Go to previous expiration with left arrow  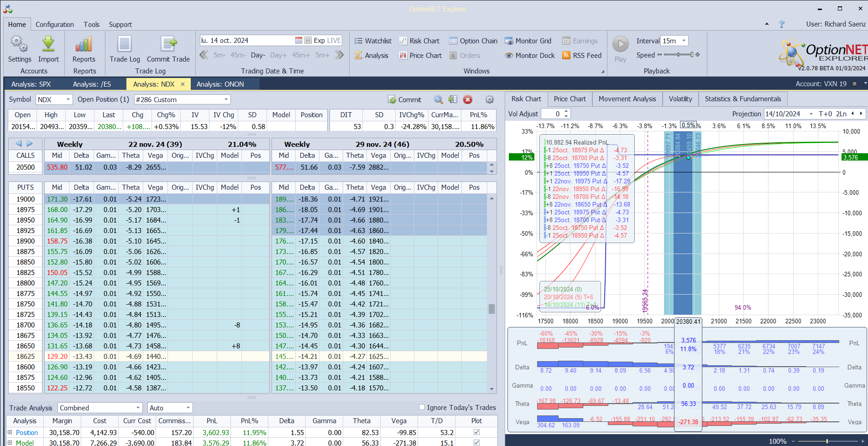click(19, 143)
